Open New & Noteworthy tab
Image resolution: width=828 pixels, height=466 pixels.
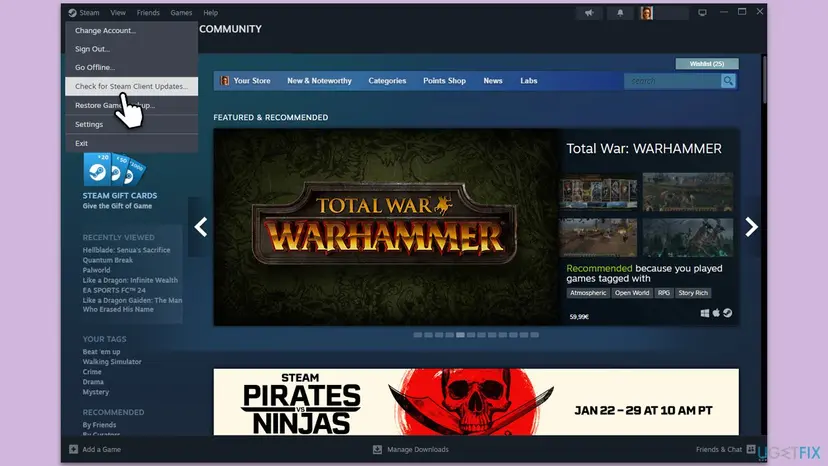click(x=319, y=81)
